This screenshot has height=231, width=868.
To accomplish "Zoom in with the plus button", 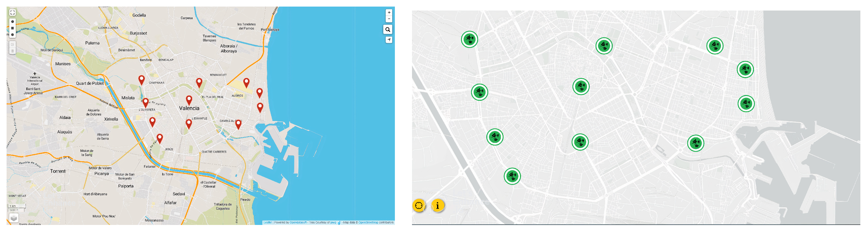I will point(389,12).
